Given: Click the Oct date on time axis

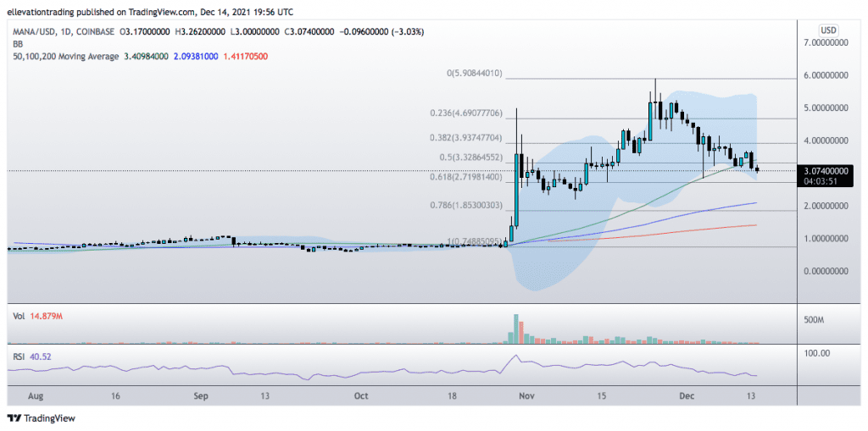Looking at the screenshot, I should pyautogui.click(x=361, y=396).
